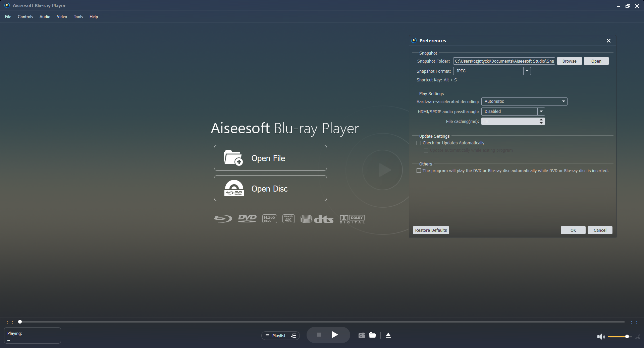644x348 pixels.
Task: Take a snapshot with the camera icon
Action: pos(362,335)
